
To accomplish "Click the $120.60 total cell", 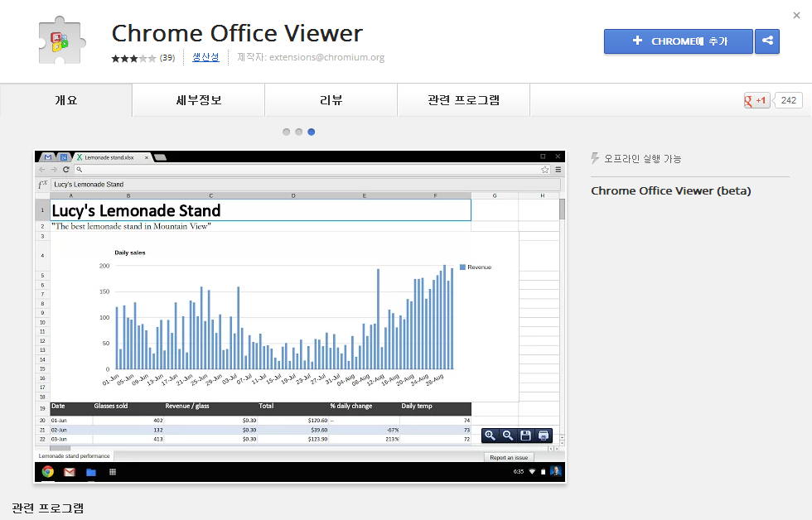I will 293,421.
